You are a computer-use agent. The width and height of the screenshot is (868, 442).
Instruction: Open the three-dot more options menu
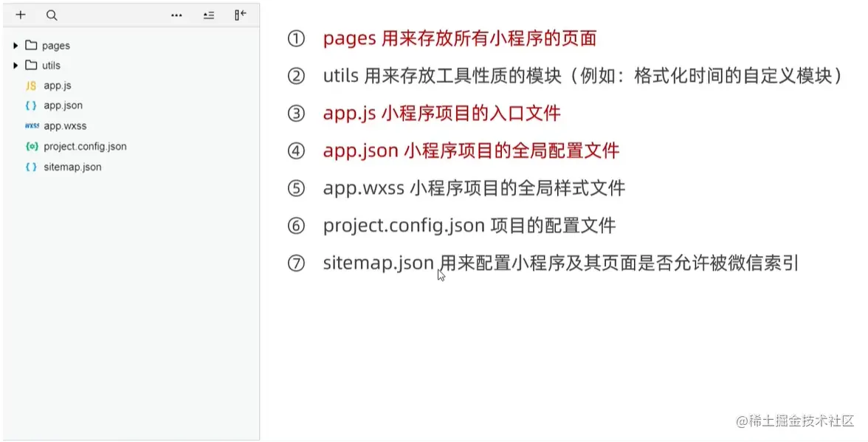click(x=176, y=15)
